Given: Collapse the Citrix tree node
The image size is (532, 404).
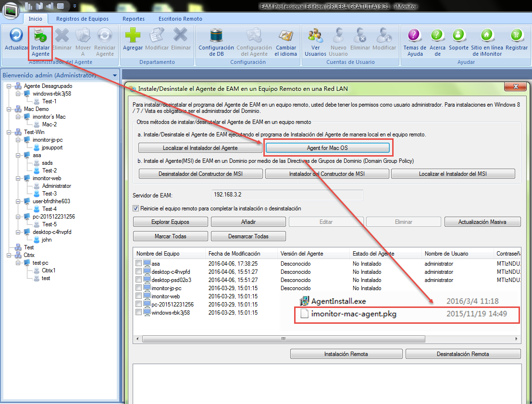Looking at the screenshot, I should 9,255.
